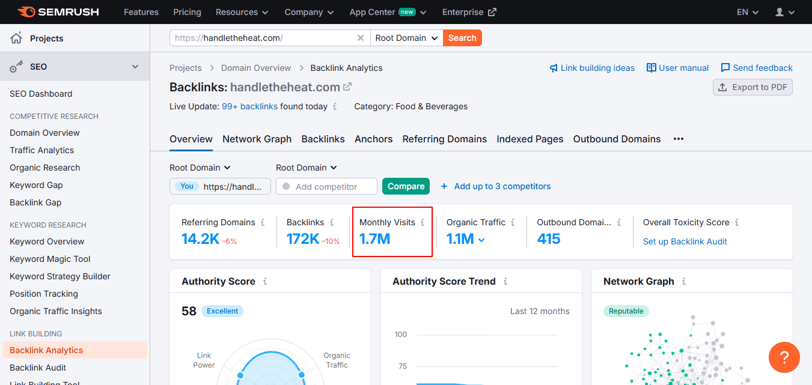Show info for Backlinks metric
This screenshot has height=385, width=812.
pyautogui.click(x=331, y=222)
